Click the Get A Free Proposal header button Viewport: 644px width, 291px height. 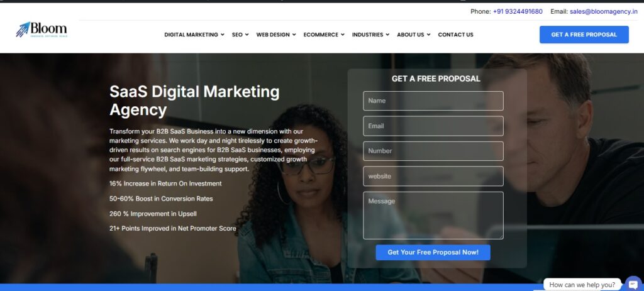[x=584, y=35]
